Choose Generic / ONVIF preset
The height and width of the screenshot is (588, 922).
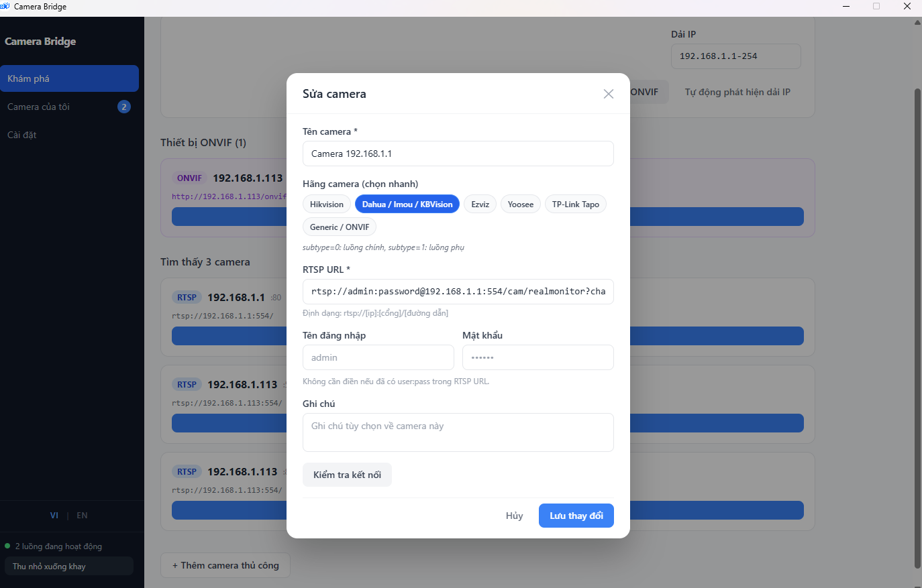pyautogui.click(x=340, y=227)
